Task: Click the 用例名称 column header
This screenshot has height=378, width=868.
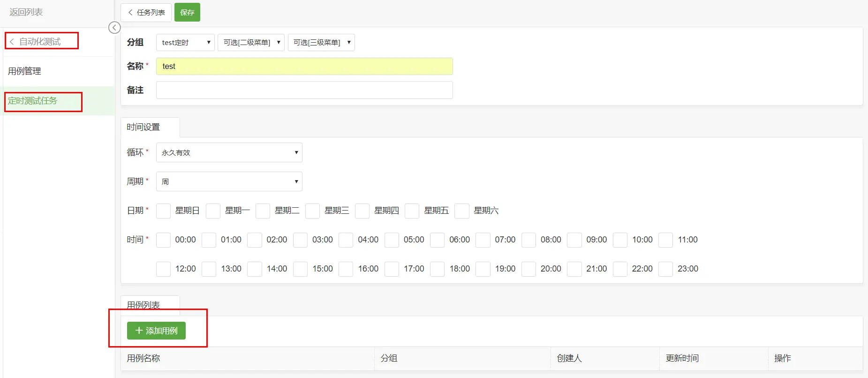Action: point(143,358)
